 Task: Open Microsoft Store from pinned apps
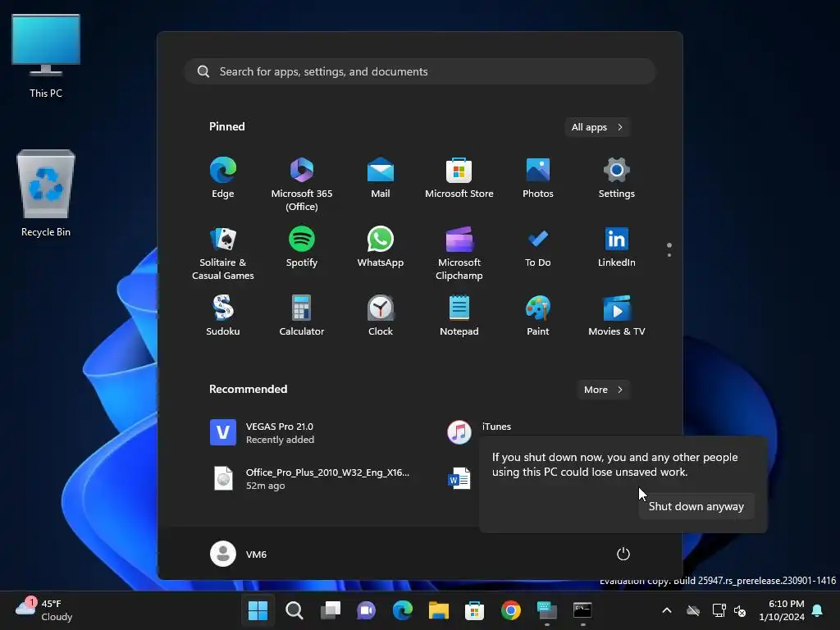pyautogui.click(x=459, y=178)
